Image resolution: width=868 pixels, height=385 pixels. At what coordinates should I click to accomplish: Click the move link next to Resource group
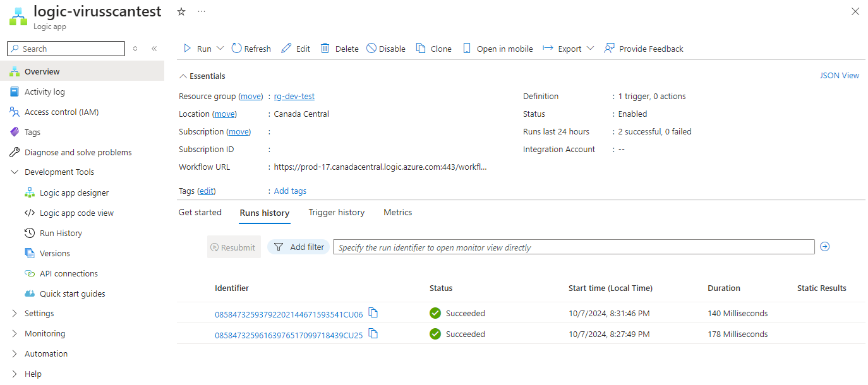251,97
